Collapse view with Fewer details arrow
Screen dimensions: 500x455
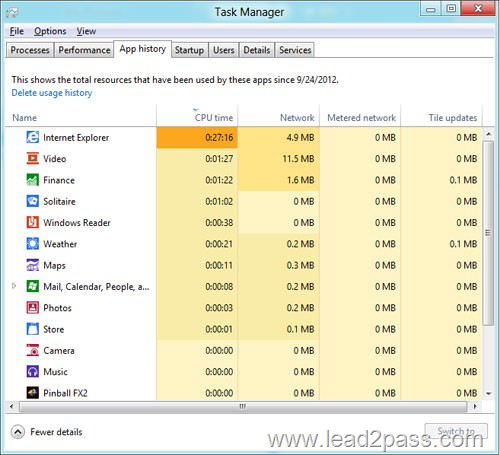pyautogui.click(x=18, y=432)
